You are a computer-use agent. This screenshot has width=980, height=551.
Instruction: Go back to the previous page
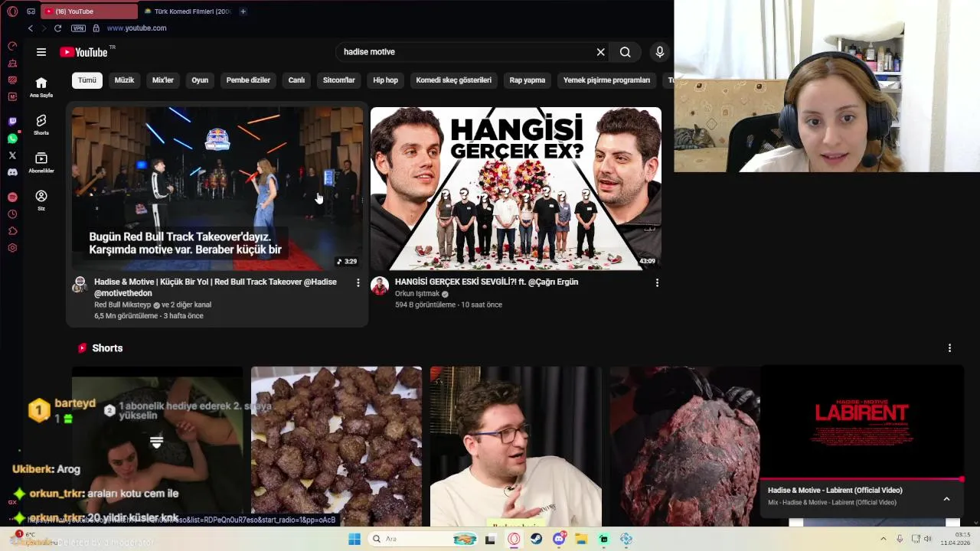[31, 28]
